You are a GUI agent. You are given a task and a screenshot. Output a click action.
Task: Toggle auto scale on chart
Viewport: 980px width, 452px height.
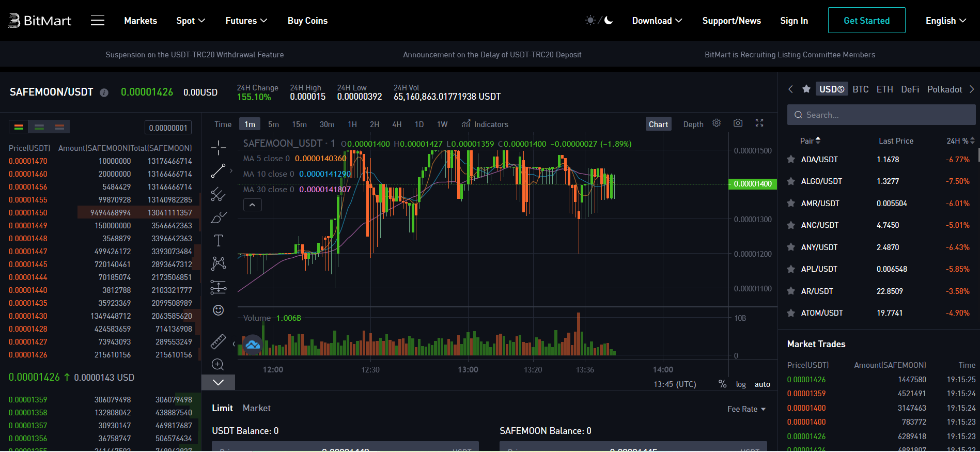click(x=763, y=384)
